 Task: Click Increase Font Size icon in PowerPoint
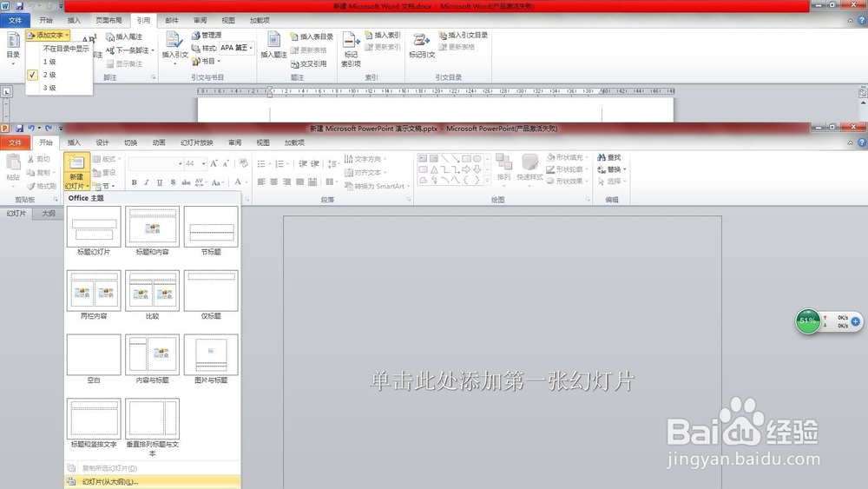214,163
